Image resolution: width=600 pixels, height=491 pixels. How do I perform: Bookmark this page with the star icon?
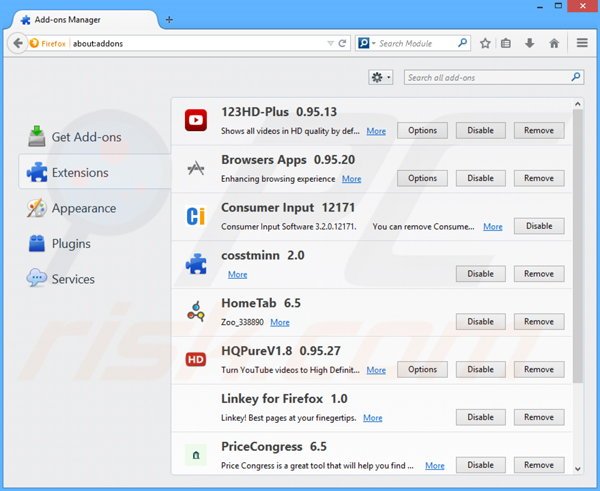(485, 43)
